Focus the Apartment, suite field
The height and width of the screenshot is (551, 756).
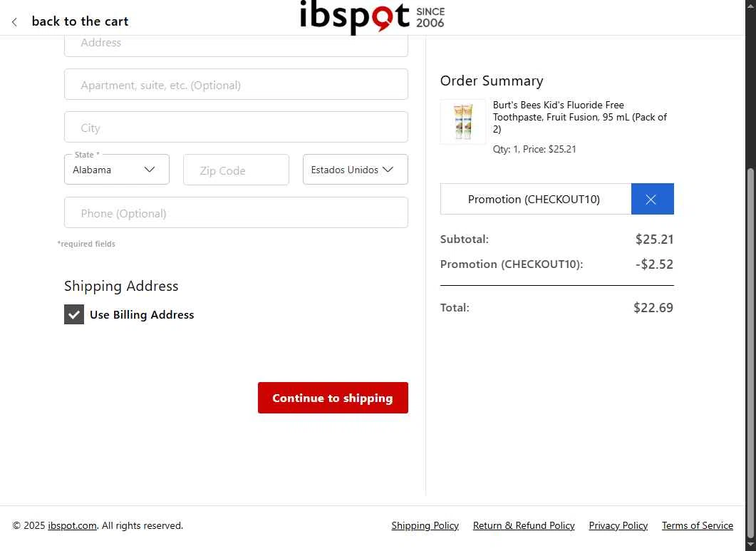tap(236, 84)
